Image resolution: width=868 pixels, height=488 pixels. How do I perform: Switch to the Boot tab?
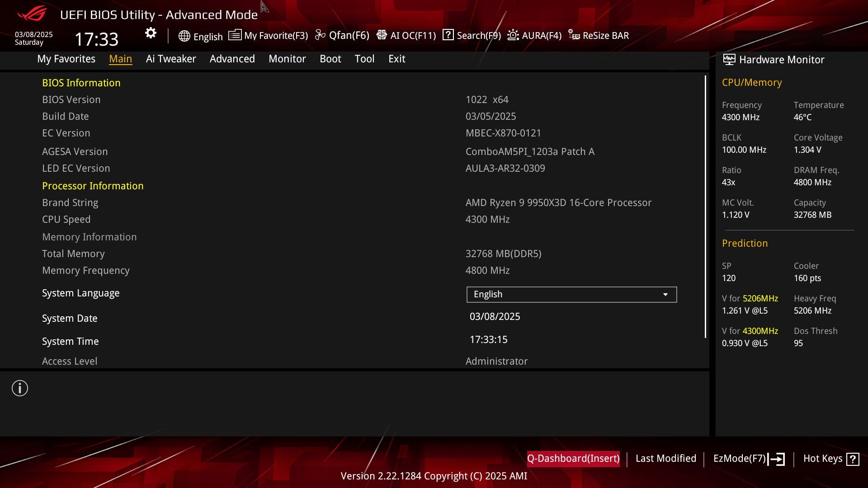330,59
